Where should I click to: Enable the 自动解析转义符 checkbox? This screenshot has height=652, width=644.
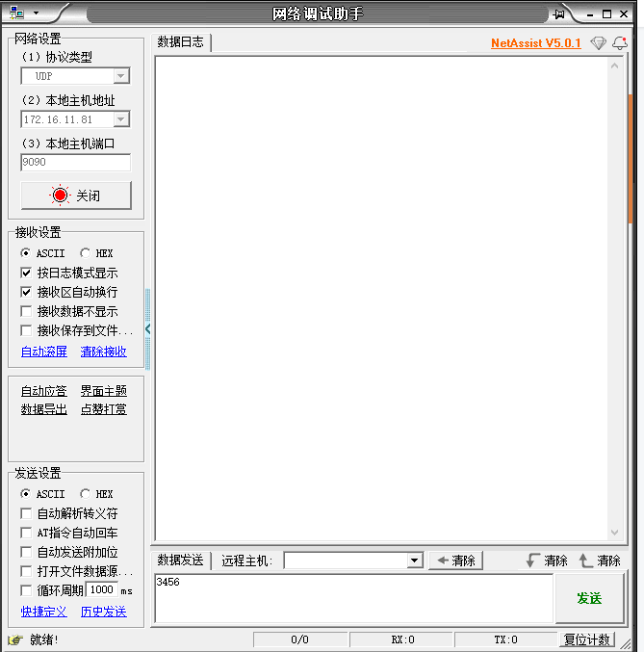[26, 513]
